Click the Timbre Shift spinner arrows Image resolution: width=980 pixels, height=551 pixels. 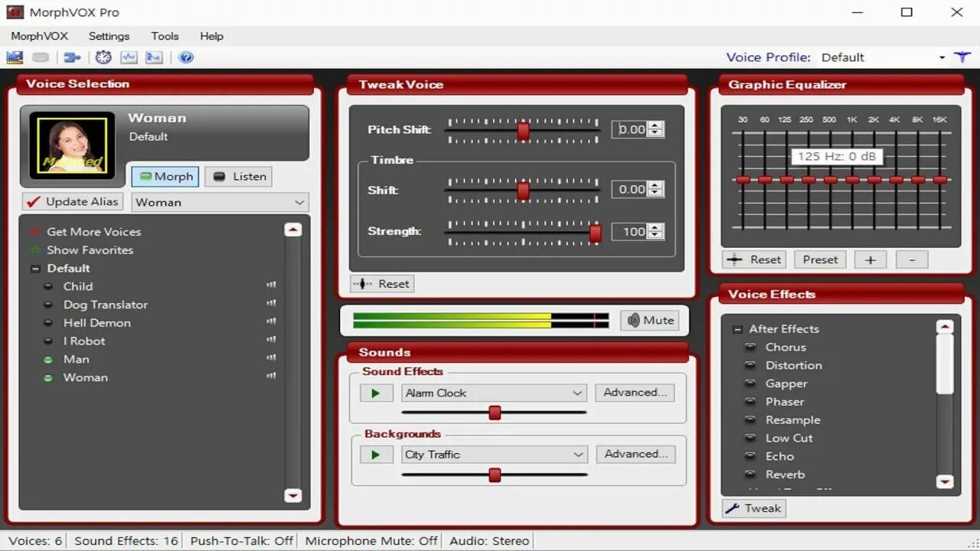pos(655,190)
